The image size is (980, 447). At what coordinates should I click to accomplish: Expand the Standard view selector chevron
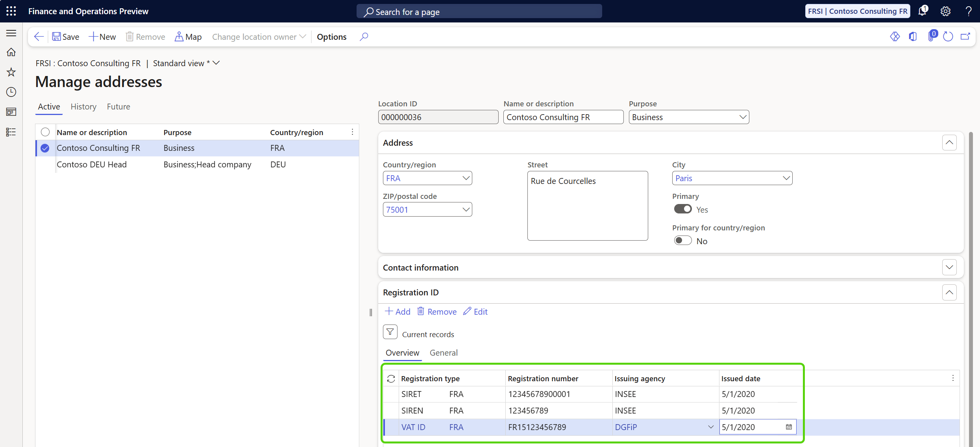tap(216, 63)
